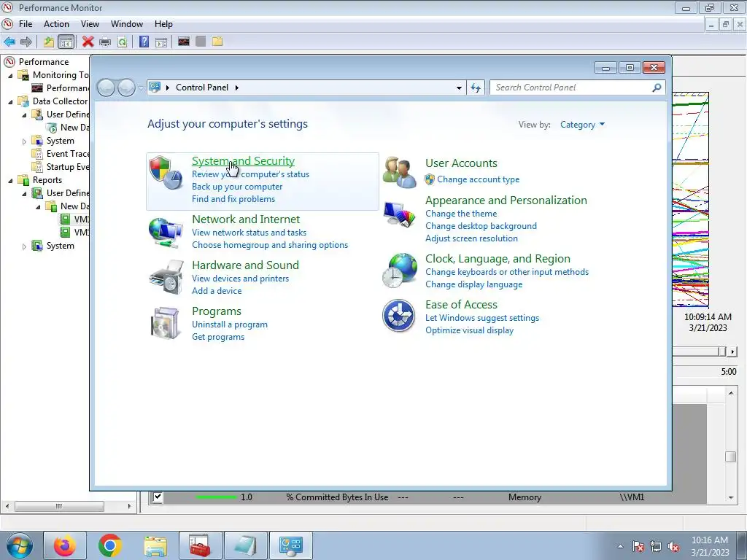Open the Action menu
The width and height of the screenshot is (747, 560).
tap(56, 24)
